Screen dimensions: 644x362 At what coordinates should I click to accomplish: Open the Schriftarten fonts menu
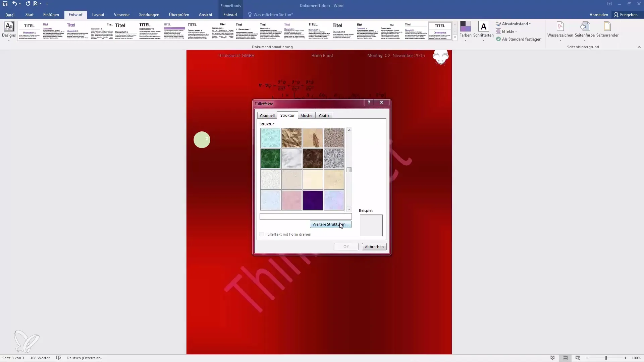coord(483,31)
